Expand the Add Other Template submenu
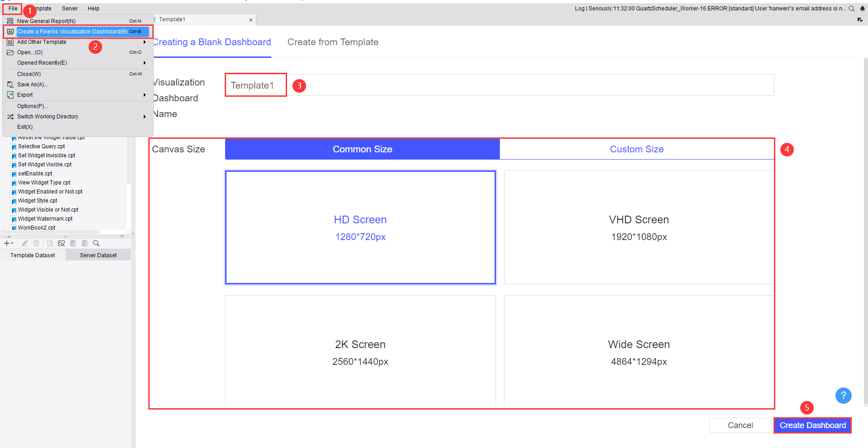This screenshot has height=448, width=868. (x=145, y=42)
